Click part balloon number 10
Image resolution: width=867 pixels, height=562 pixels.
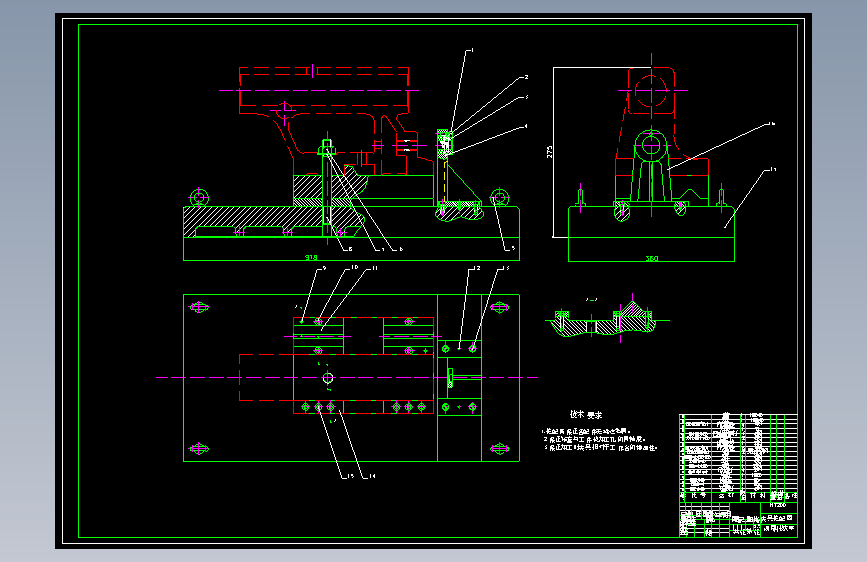click(354, 267)
